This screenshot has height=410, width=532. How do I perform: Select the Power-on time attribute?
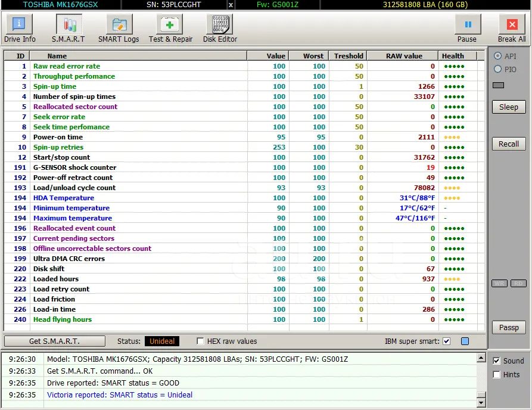click(244, 137)
